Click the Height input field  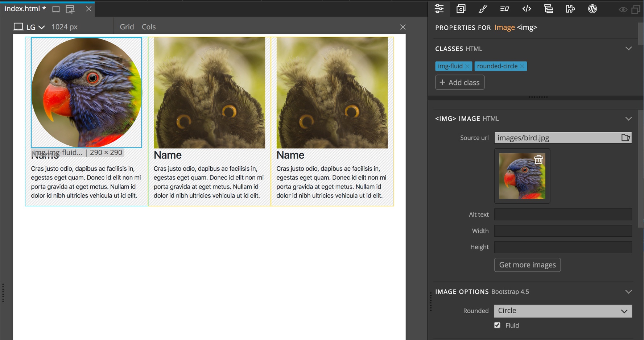(563, 247)
